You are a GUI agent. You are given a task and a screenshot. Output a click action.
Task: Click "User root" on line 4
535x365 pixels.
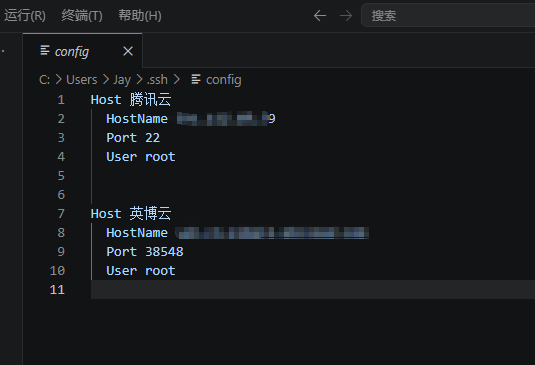[x=141, y=157]
